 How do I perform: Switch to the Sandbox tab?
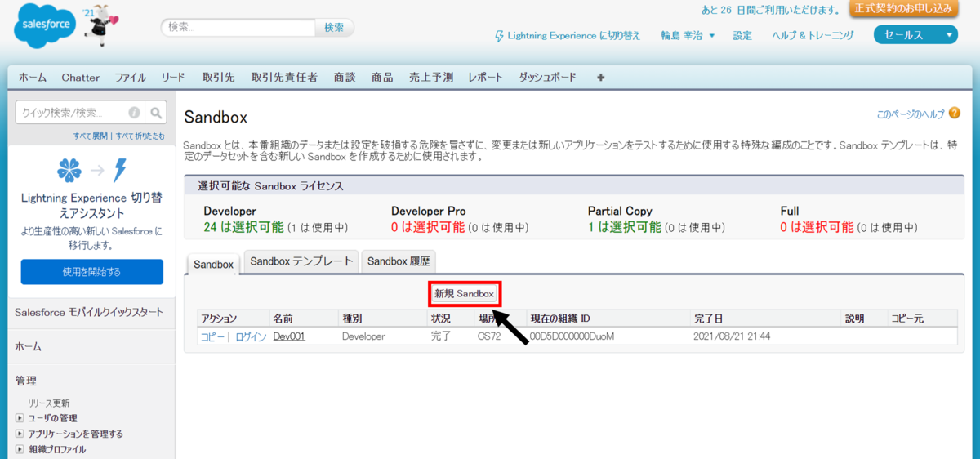(214, 265)
